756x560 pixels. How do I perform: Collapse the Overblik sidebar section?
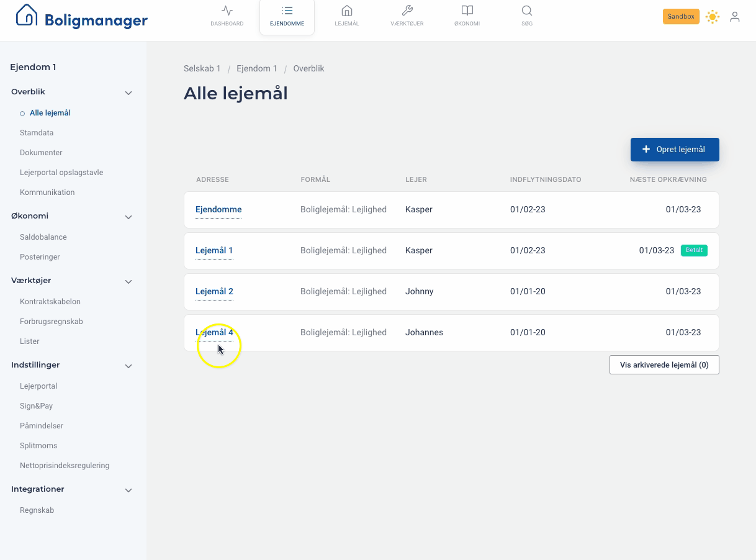[128, 93]
